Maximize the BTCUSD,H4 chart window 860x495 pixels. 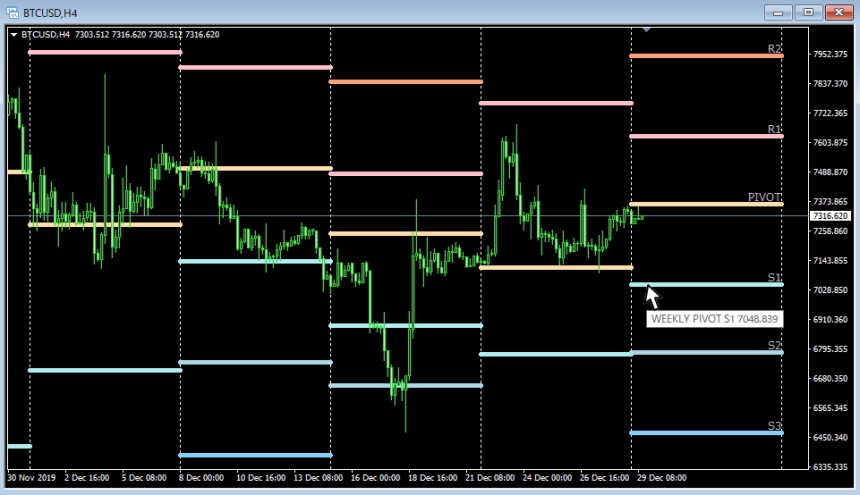808,12
